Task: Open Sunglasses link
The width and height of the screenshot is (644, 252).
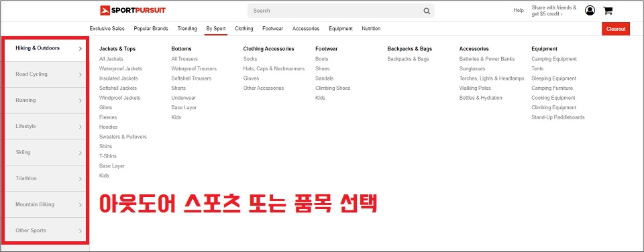Action: pos(472,68)
